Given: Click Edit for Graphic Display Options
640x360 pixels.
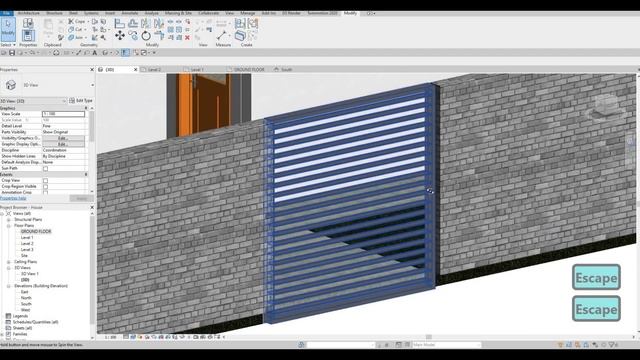Looking at the screenshot, I should pyautogui.click(x=63, y=144).
